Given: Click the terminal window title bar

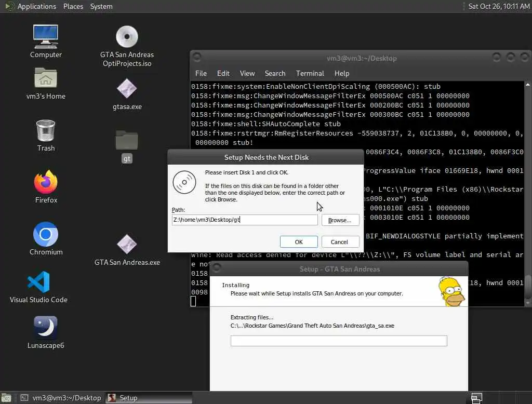Looking at the screenshot, I should coord(362,58).
